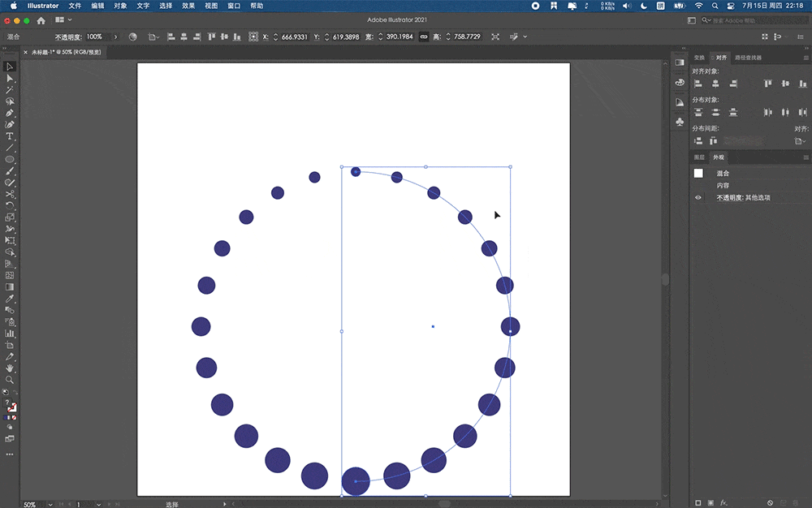This screenshot has width=812, height=508.
Task: Click horizontal distribute left in Align panel
Action: tap(768, 112)
